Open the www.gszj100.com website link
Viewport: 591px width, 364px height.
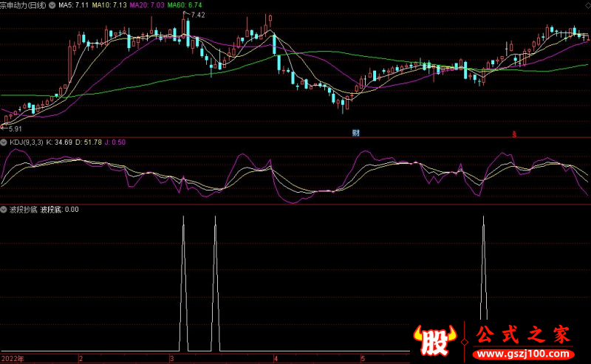tap(525, 355)
